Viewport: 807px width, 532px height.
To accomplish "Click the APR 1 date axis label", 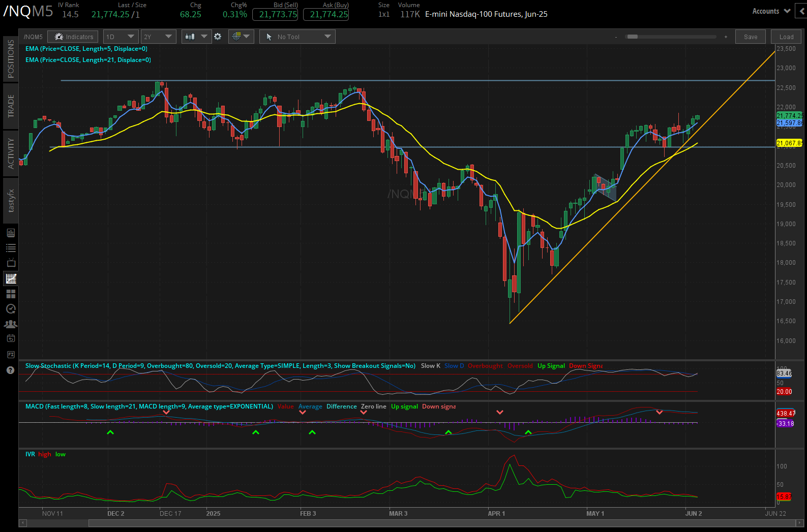I will point(496,514).
